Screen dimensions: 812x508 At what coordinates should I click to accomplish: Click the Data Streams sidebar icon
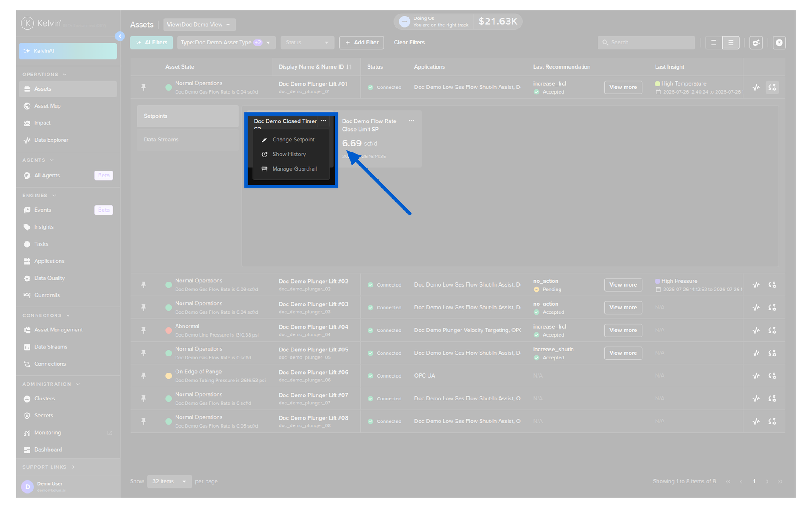click(27, 347)
